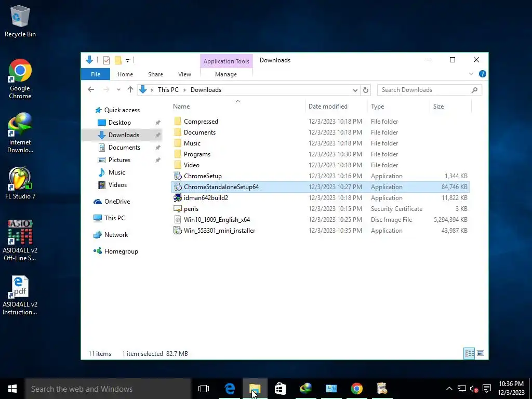Open the Store from taskbar
Screen dimensions: 532x399
280,389
